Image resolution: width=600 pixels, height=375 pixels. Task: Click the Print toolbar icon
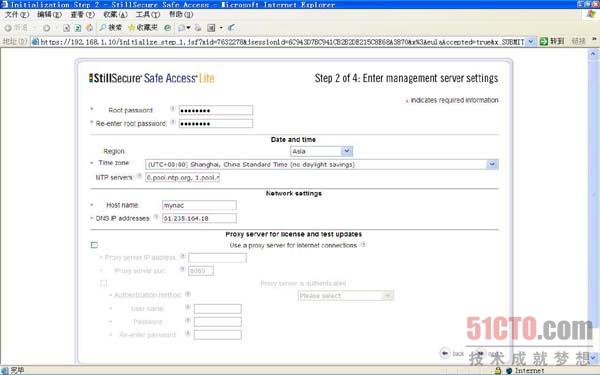pyautogui.click(x=198, y=28)
